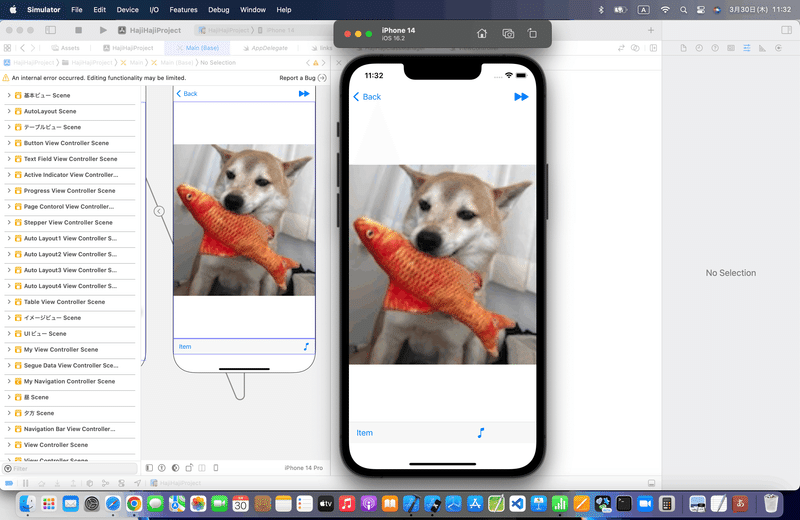Screen dimensions: 800x520
Task: Open the Quick Help inspector
Action: 715,48
